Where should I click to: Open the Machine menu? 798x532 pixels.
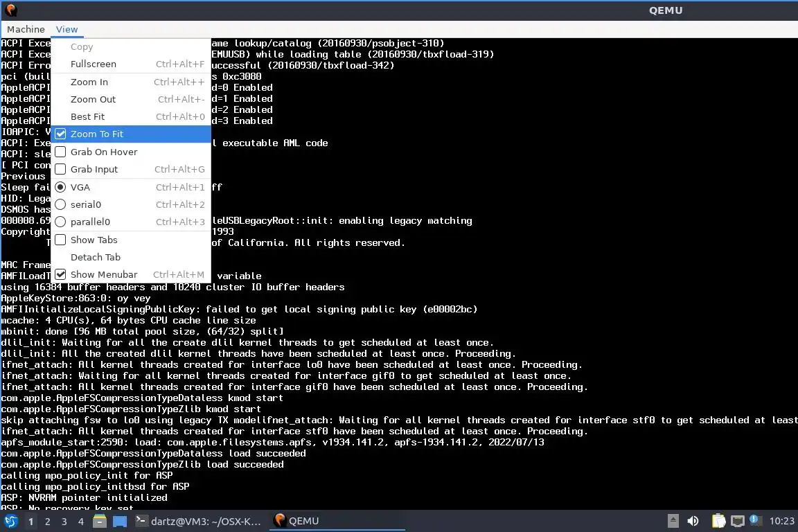(x=26, y=30)
